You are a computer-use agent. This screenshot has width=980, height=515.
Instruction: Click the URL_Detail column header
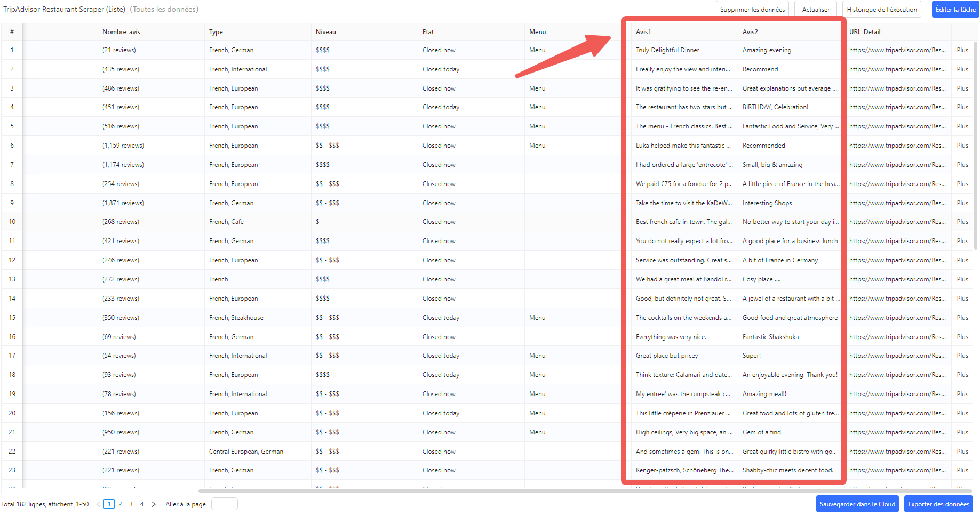pos(865,32)
